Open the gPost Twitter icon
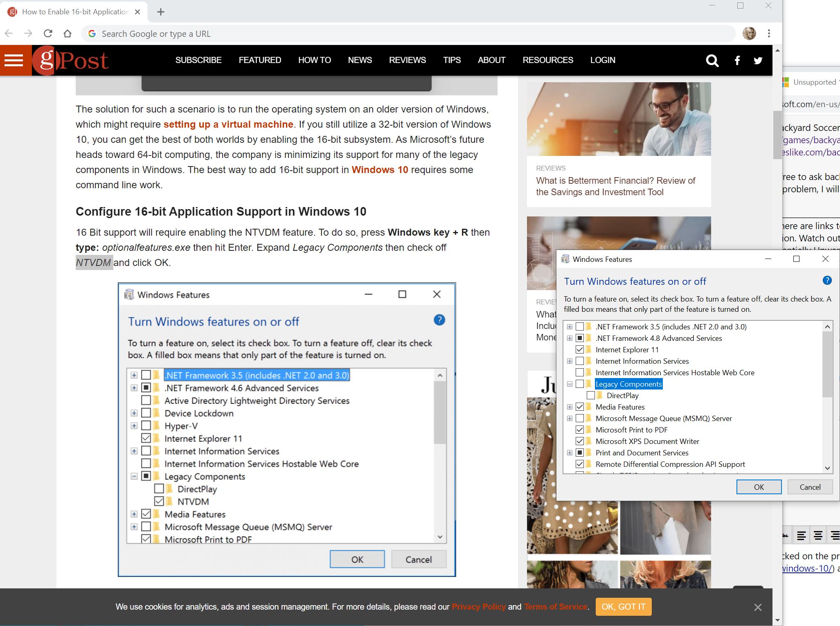 (x=758, y=61)
